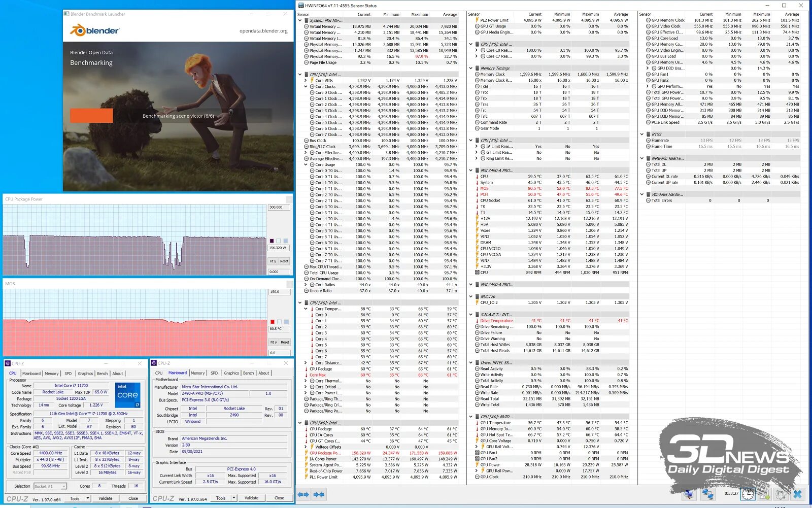Expand the Core VIDs row
Screen dimensions: 812x508
point(306,80)
